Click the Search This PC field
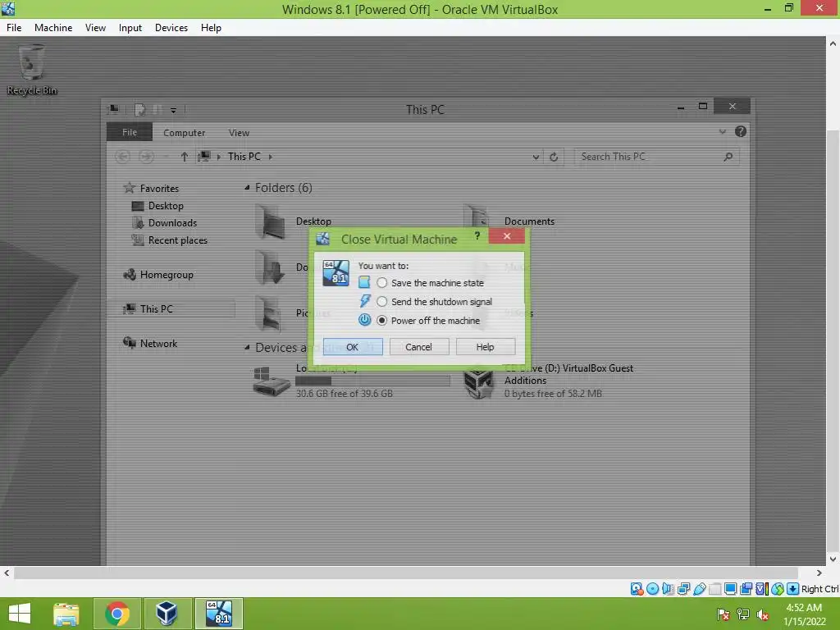840x630 pixels. pos(656,157)
